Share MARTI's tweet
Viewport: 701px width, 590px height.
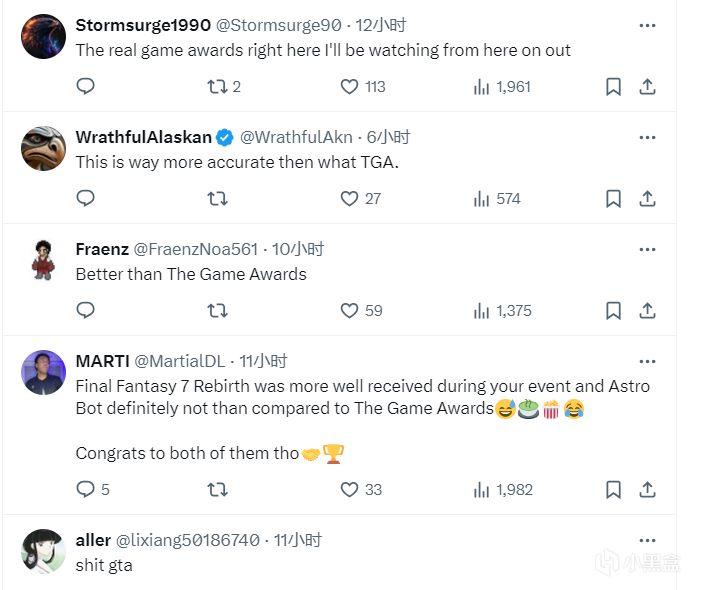click(x=647, y=490)
